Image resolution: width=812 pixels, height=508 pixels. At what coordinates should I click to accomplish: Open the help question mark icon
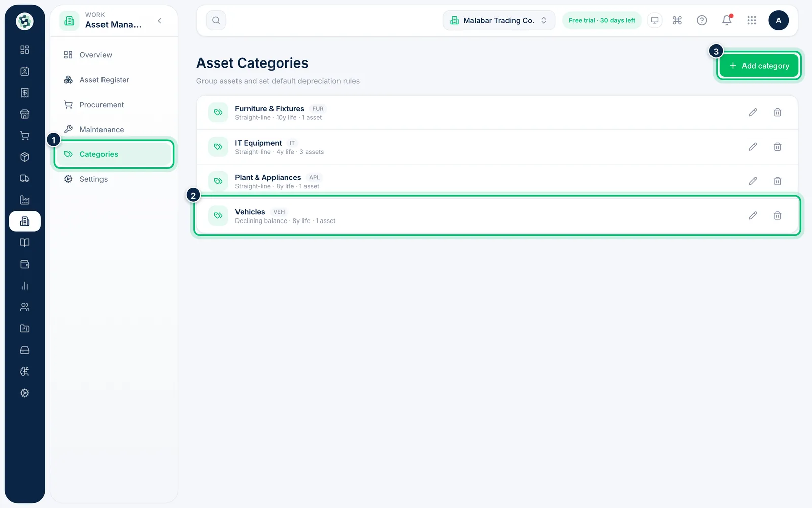tap(702, 20)
